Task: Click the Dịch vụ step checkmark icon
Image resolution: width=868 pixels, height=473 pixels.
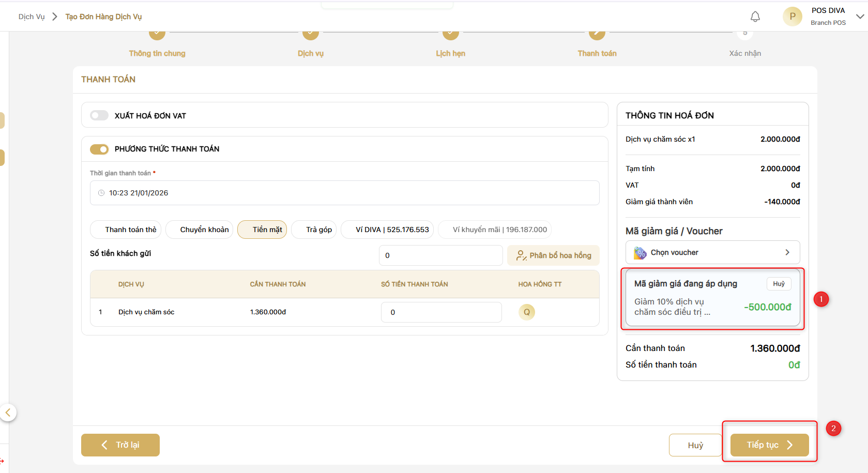Action: coord(310,34)
